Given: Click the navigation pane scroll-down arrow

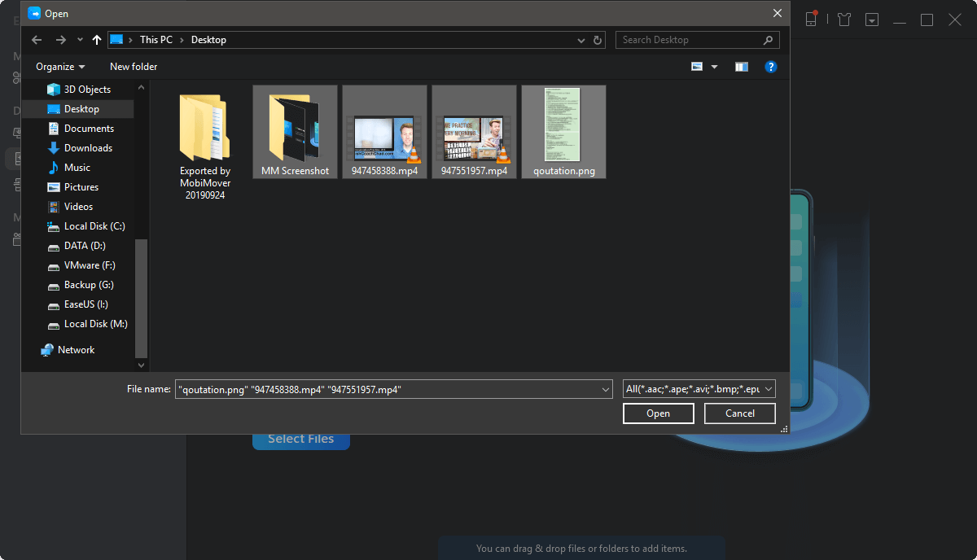Looking at the screenshot, I should (141, 365).
